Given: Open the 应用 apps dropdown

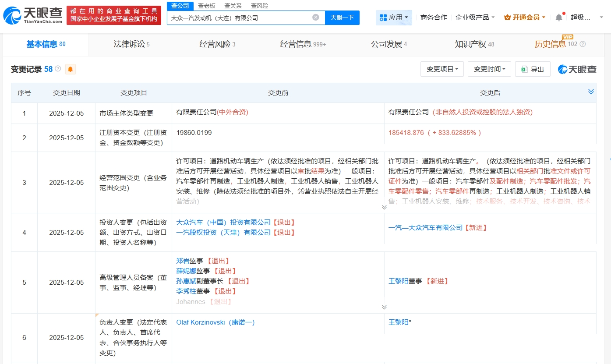Looking at the screenshot, I should tap(394, 18).
